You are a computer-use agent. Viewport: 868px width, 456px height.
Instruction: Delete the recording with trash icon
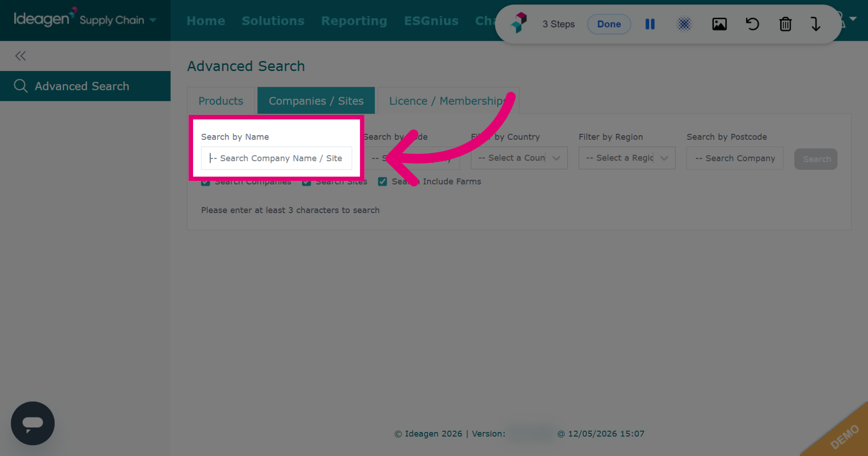pos(786,24)
